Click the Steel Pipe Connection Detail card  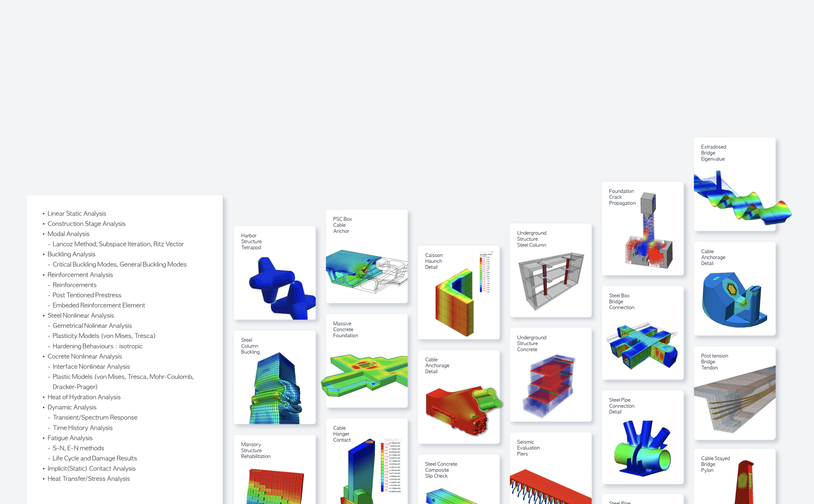[x=643, y=438]
